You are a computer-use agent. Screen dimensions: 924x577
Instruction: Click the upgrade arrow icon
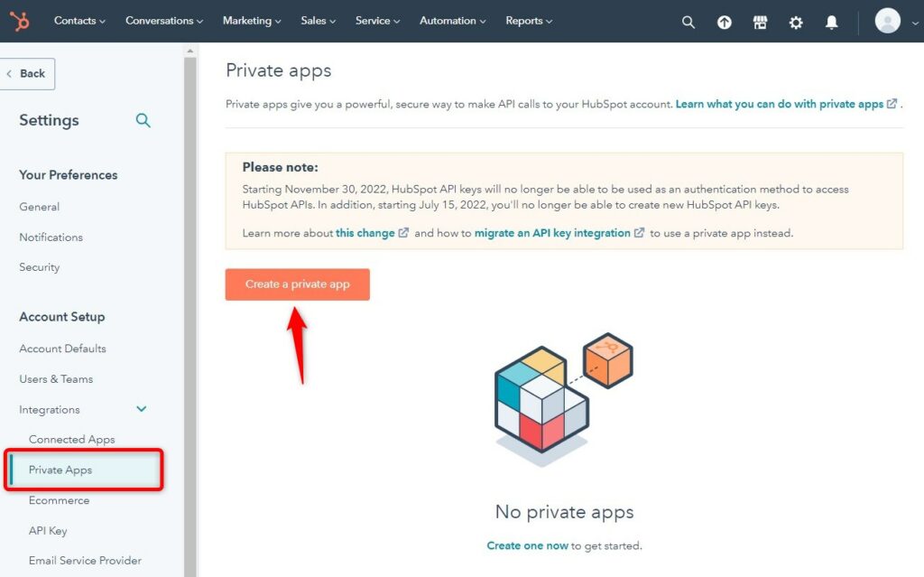[x=725, y=23]
